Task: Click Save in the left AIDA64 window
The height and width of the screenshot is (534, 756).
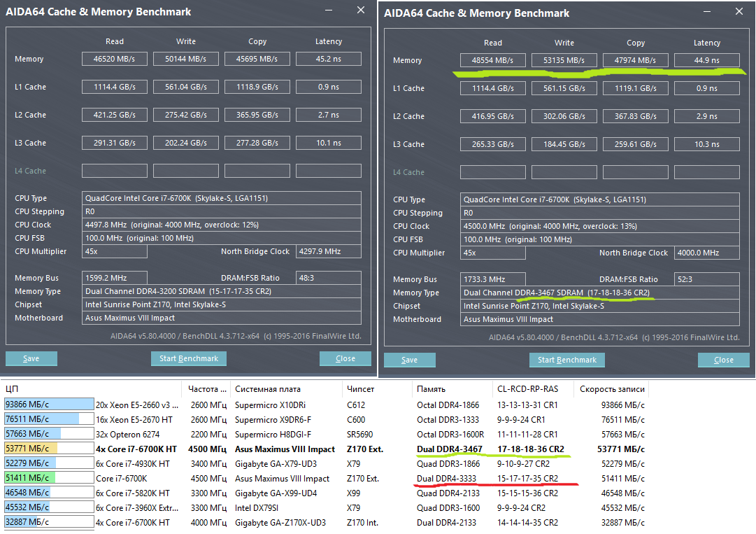Action: [x=31, y=358]
